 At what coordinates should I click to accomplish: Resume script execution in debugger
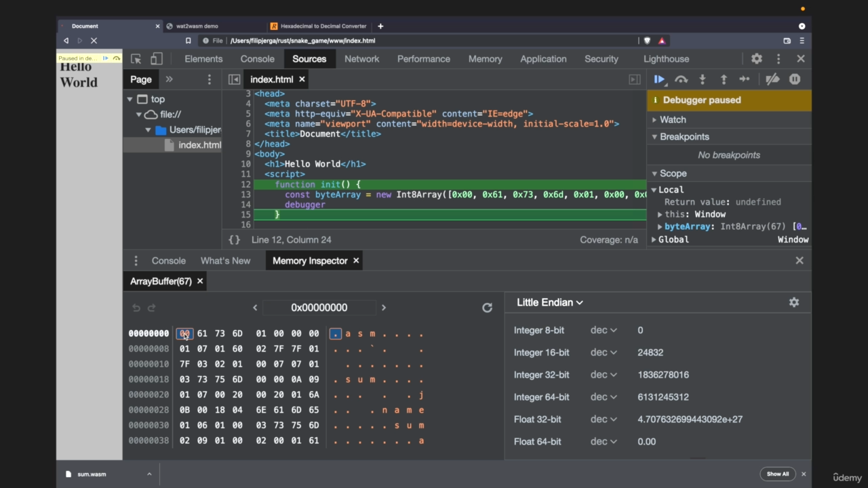tap(659, 79)
